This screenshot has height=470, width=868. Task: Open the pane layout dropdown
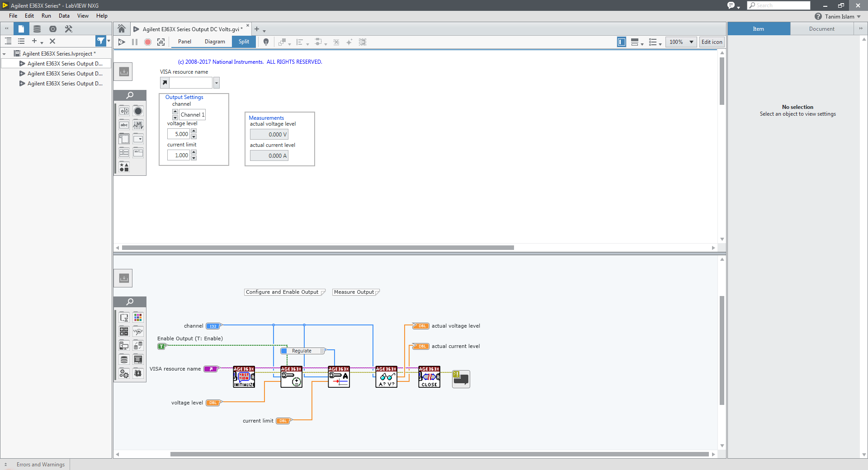637,42
